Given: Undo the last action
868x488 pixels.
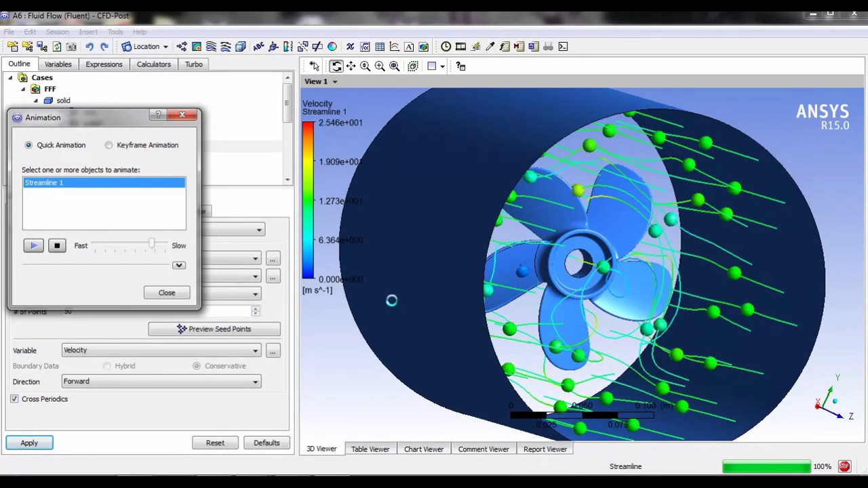Looking at the screenshot, I should [x=90, y=47].
